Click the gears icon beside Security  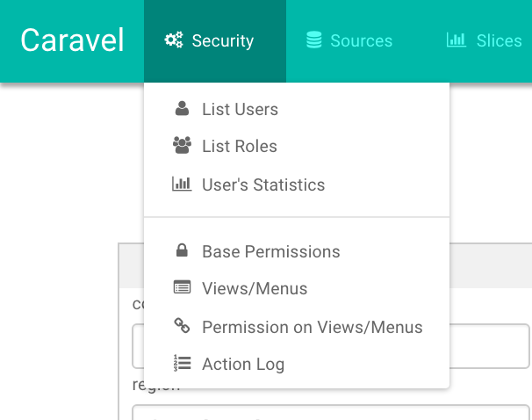pyautogui.click(x=173, y=40)
